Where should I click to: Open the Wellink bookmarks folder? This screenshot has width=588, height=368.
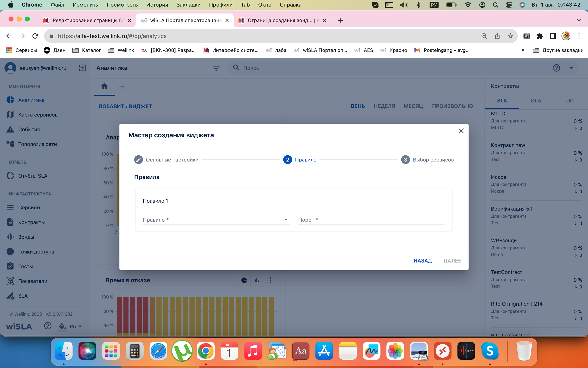point(121,50)
